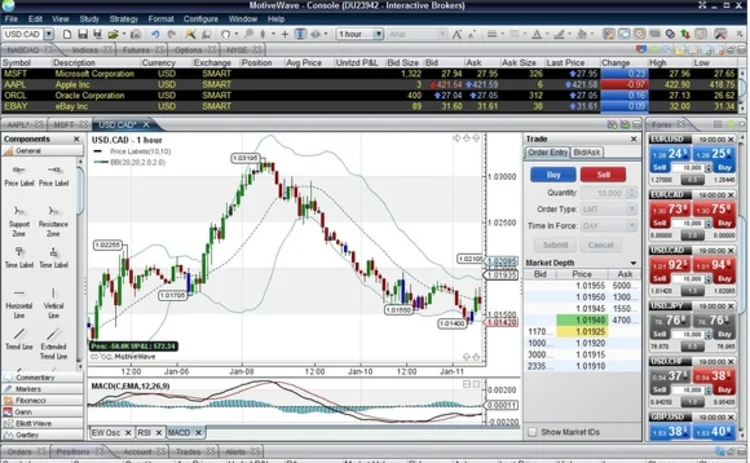Click the magnifier zoom toolbar icon
The height and width of the screenshot is (463, 750).
coord(249,34)
